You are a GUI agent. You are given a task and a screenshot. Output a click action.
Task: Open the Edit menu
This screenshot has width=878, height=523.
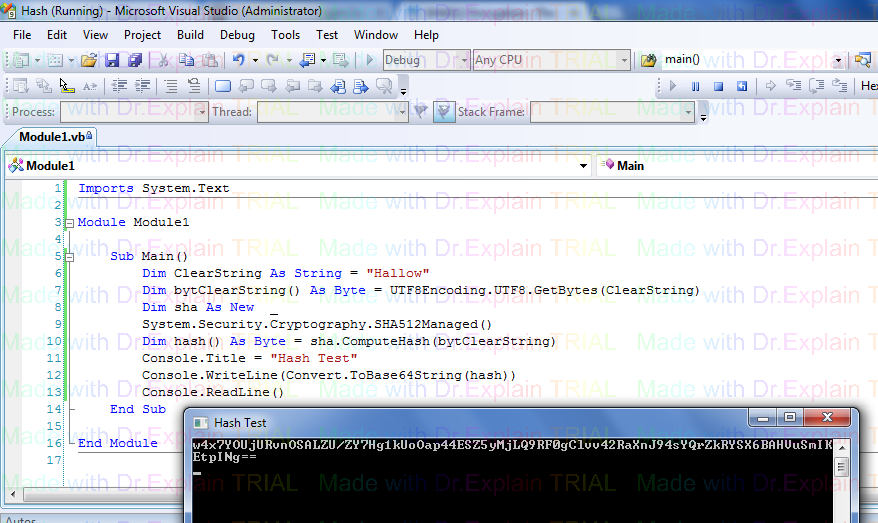pos(57,35)
